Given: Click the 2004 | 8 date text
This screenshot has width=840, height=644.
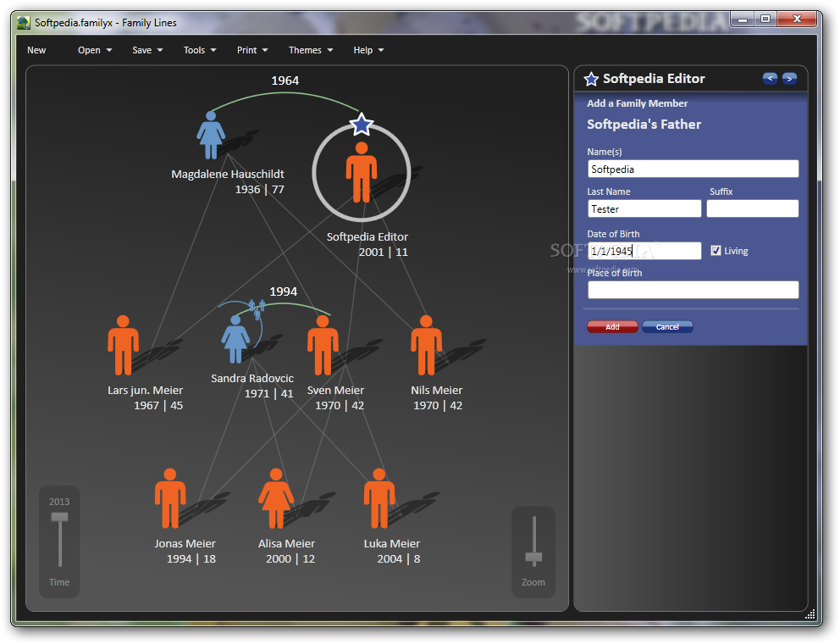Looking at the screenshot, I should tap(399, 558).
